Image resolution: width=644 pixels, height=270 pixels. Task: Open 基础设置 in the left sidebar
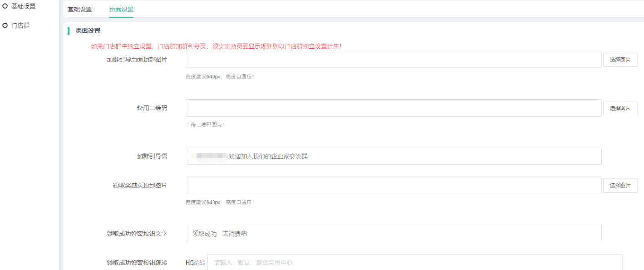point(23,6)
